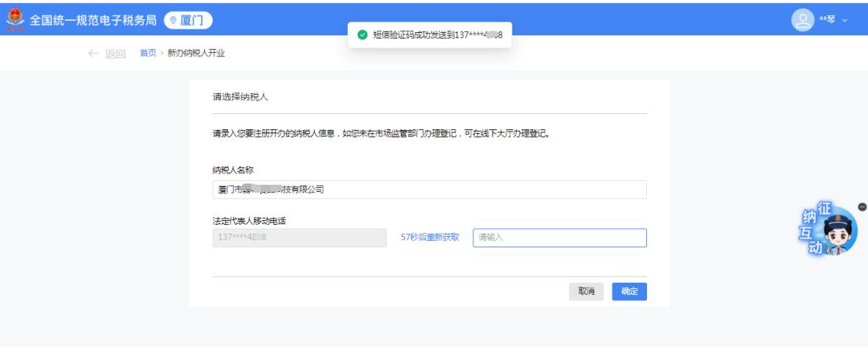This screenshot has height=347, width=868.
Task: Click the green success check icon in toast
Action: coord(362,35)
